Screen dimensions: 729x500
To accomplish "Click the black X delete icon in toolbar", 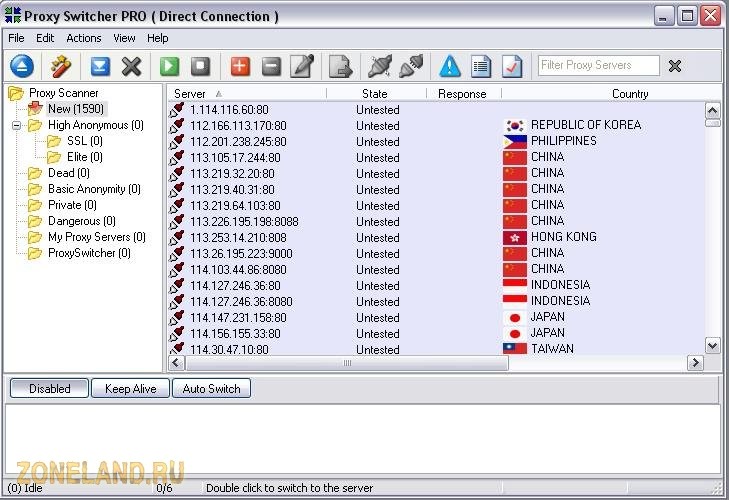I will 132,66.
